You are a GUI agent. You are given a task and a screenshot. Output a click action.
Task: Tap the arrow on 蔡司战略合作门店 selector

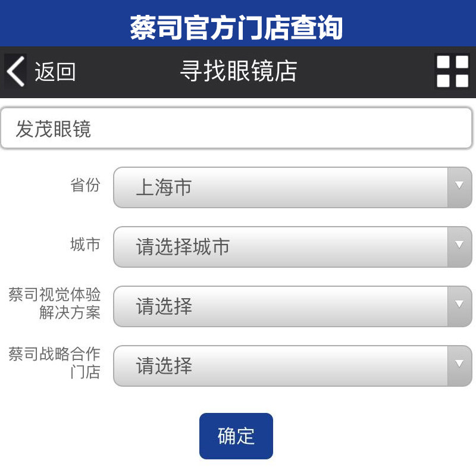point(459,366)
